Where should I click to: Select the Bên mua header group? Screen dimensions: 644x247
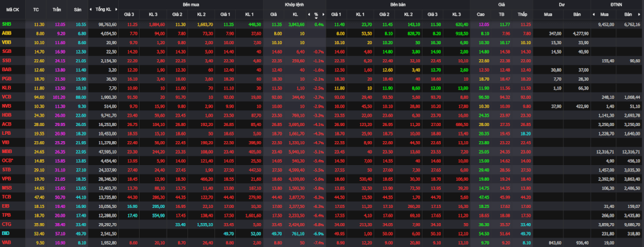coord(191,4)
